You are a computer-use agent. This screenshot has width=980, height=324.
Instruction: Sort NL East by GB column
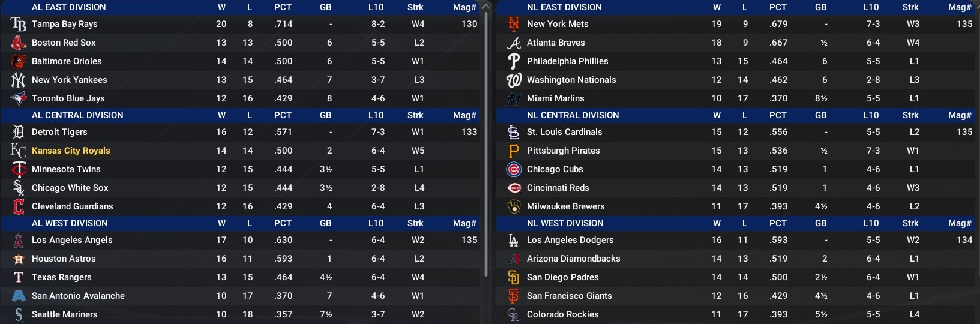click(x=820, y=7)
